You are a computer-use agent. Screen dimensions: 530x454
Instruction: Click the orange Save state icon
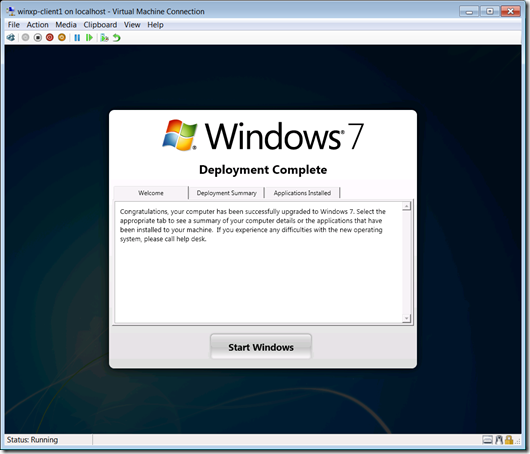(62, 38)
